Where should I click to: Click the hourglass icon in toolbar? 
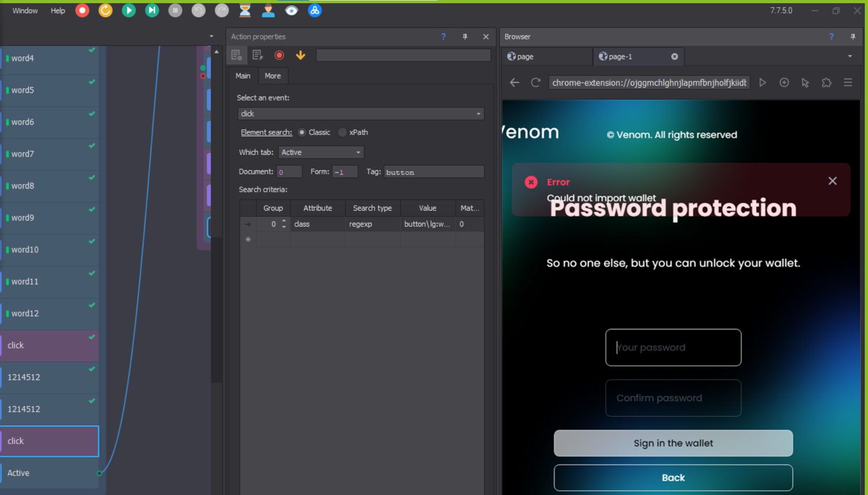point(245,11)
